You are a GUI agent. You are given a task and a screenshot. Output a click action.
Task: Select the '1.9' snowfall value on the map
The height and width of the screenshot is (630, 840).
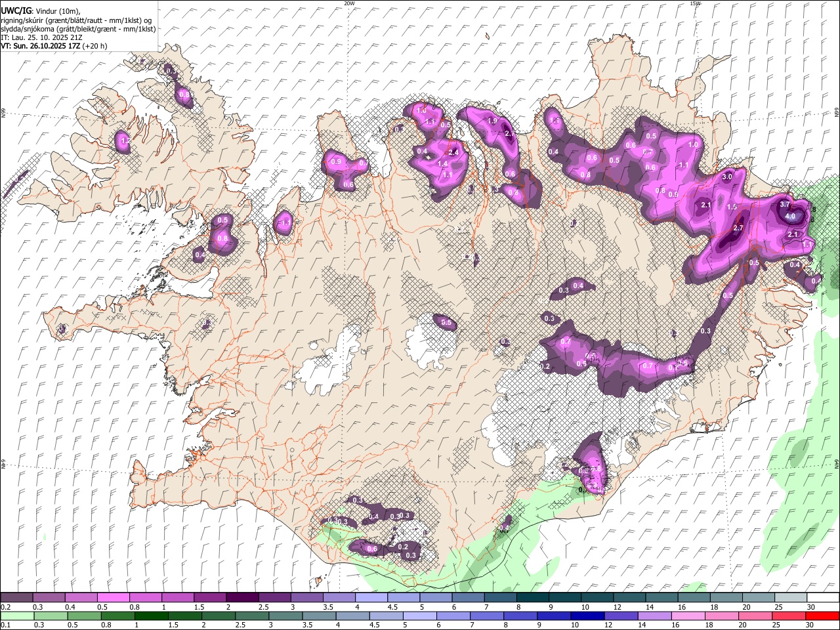[x=492, y=121]
